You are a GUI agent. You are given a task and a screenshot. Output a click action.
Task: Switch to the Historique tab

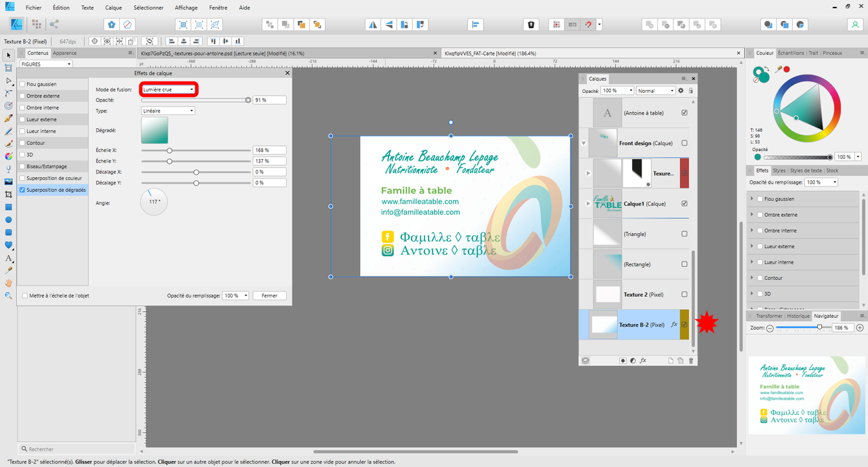[x=798, y=316]
